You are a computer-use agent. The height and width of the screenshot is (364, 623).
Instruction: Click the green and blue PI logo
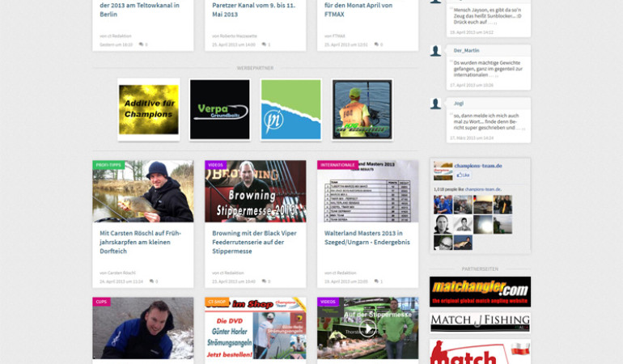click(290, 109)
